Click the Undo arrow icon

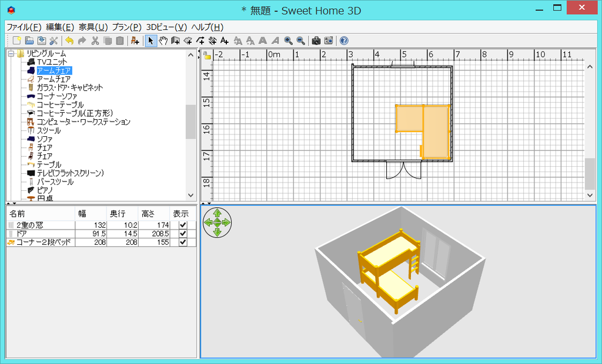[x=69, y=41]
